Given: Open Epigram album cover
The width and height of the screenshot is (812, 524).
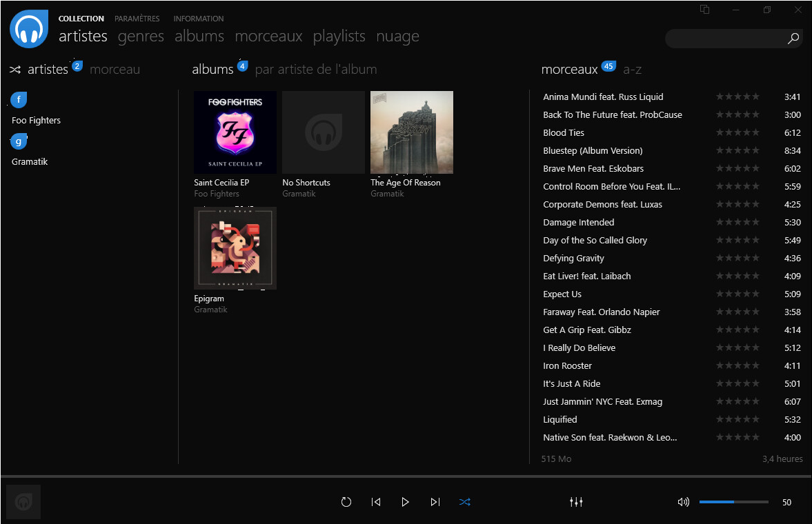Looking at the screenshot, I should (235, 248).
